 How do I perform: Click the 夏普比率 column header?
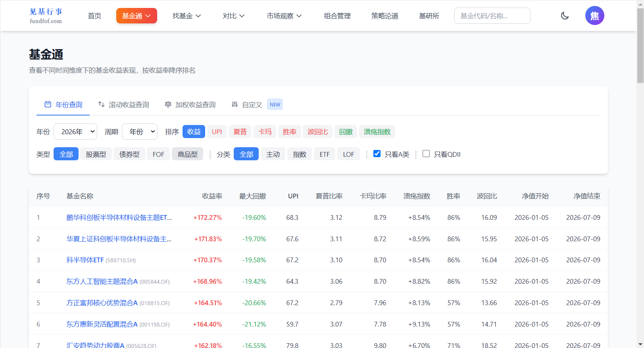point(329,196)
